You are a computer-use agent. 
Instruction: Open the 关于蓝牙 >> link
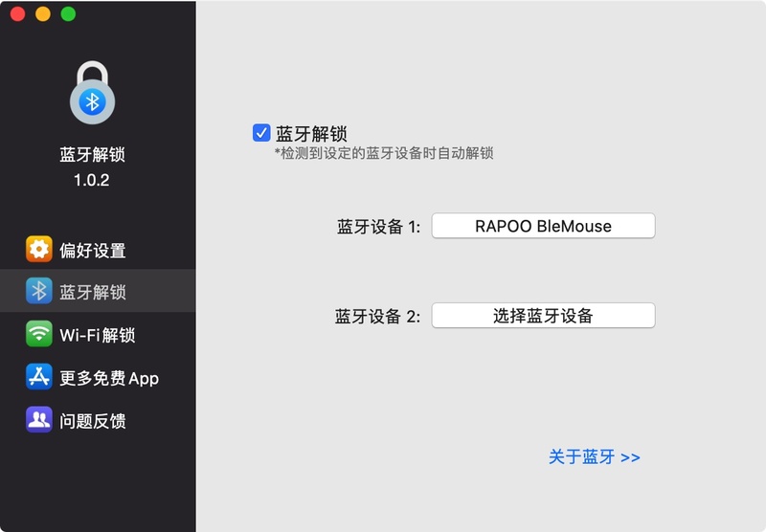[x=594, y=456]
